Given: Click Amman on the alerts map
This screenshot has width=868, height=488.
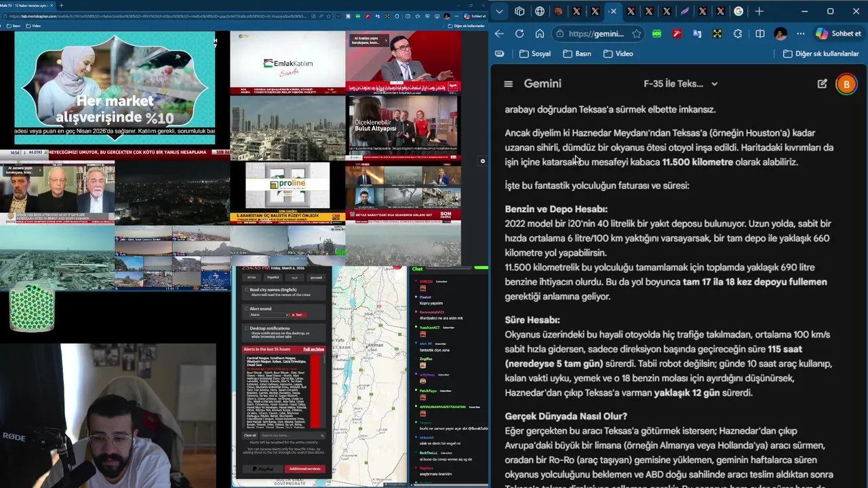Looking at the screenshot, I should pos(375,345).
